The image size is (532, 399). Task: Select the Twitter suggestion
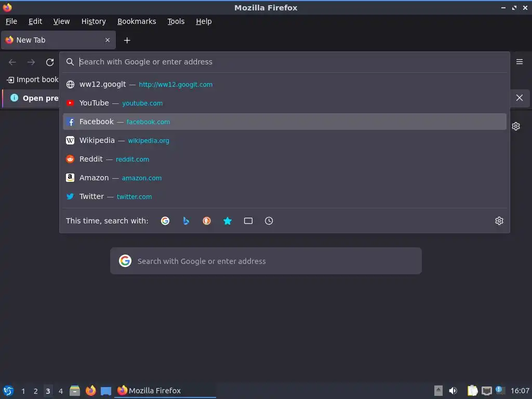(285, 196)
